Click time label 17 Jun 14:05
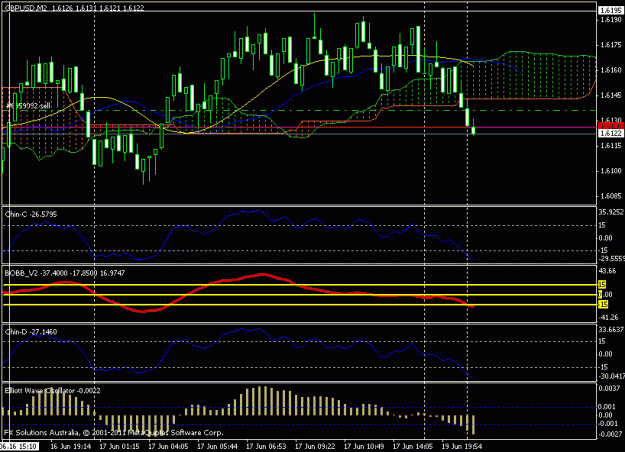Screen dimensions: 625x452 (x=413, y=446)
